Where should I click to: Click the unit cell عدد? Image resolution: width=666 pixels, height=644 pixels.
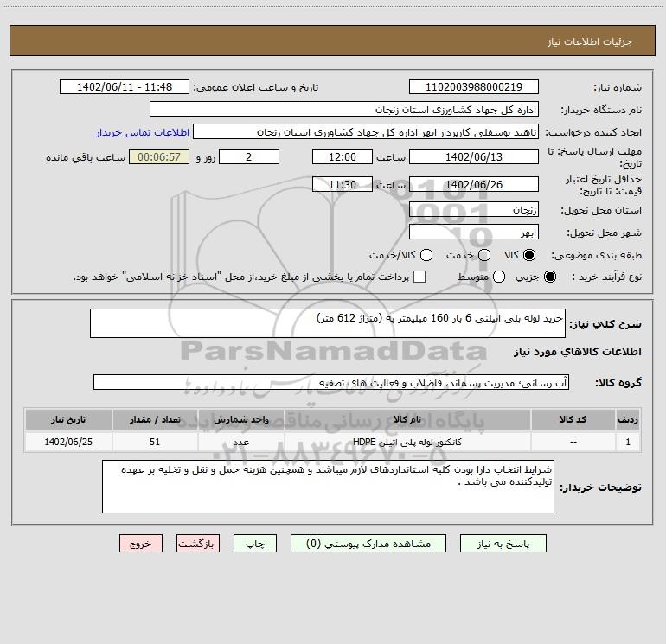(x=240, y=442)
